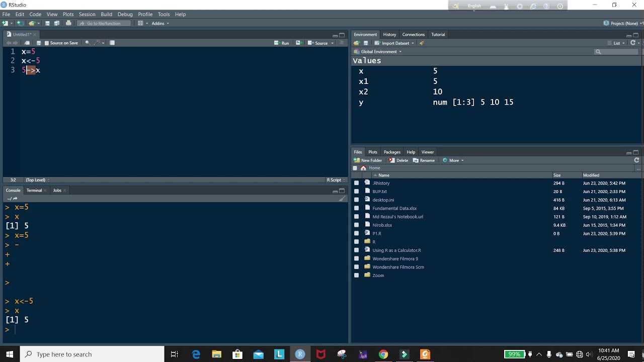Viewport: 644px width, 362px height.
Task: Change view using the List dropdown
Action: click(616, 43)
